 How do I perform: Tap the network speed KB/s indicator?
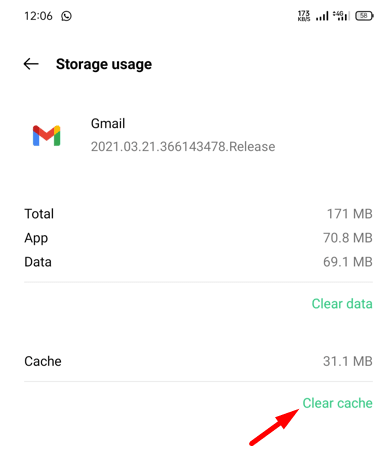point(304,16)
